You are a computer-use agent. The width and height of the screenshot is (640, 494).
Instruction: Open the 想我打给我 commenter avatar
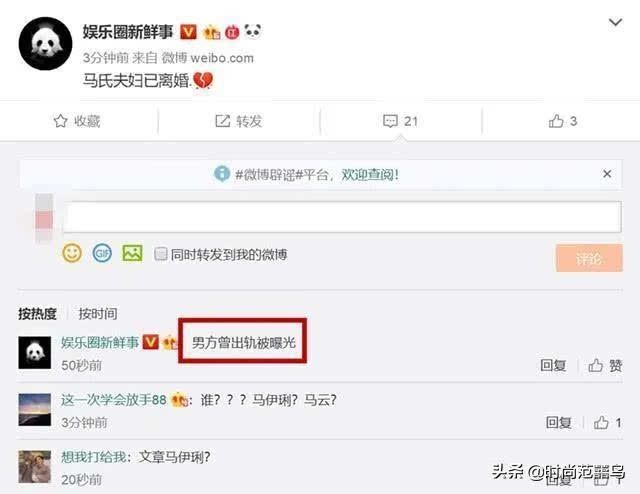pos(35,467)
